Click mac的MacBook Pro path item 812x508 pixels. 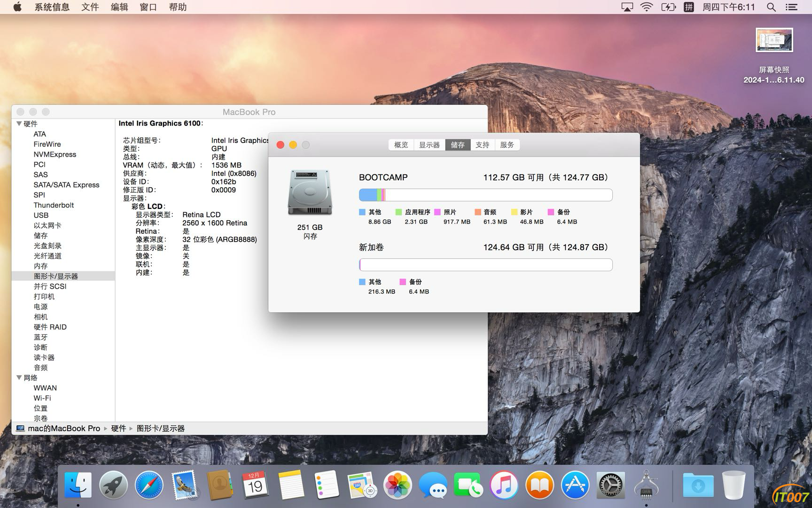tap(58, 429)
